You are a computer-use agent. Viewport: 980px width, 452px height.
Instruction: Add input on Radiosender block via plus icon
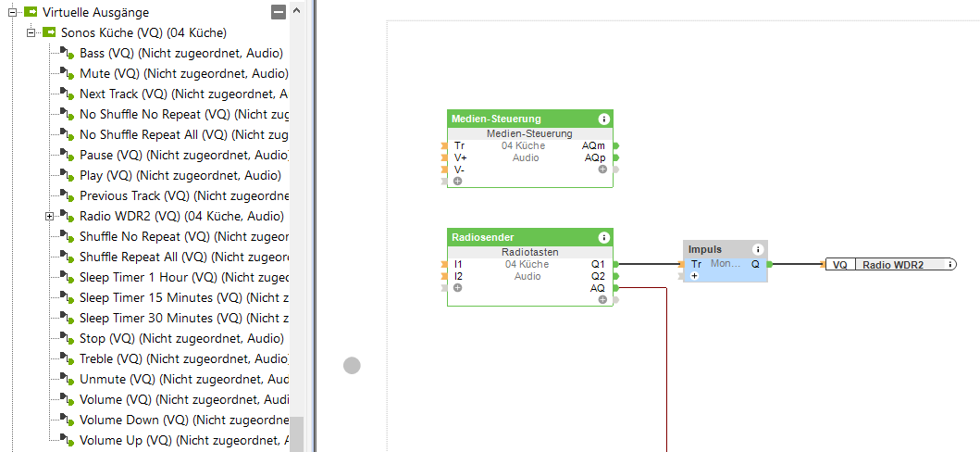click(457, 288)
